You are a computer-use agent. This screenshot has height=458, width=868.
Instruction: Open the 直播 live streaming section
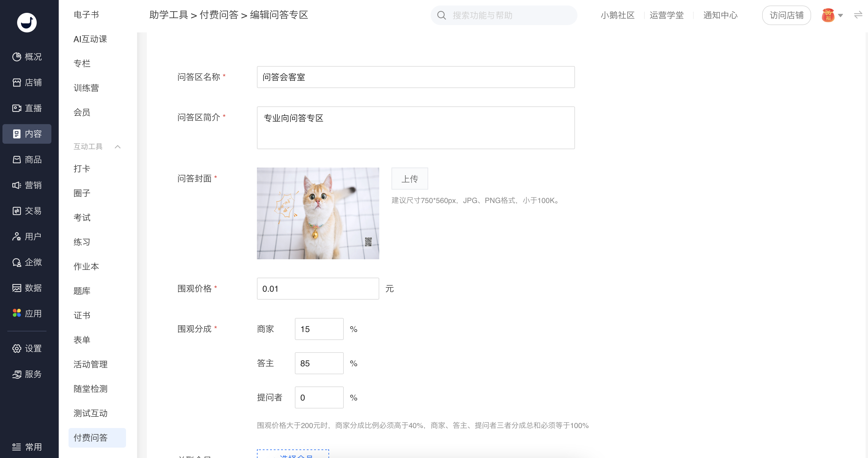[27, 108]
